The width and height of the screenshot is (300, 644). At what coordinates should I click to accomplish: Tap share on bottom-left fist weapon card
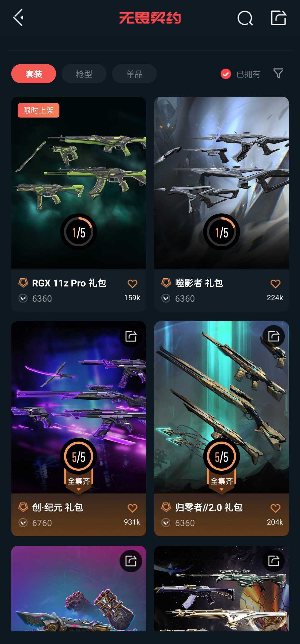(131, 561)
